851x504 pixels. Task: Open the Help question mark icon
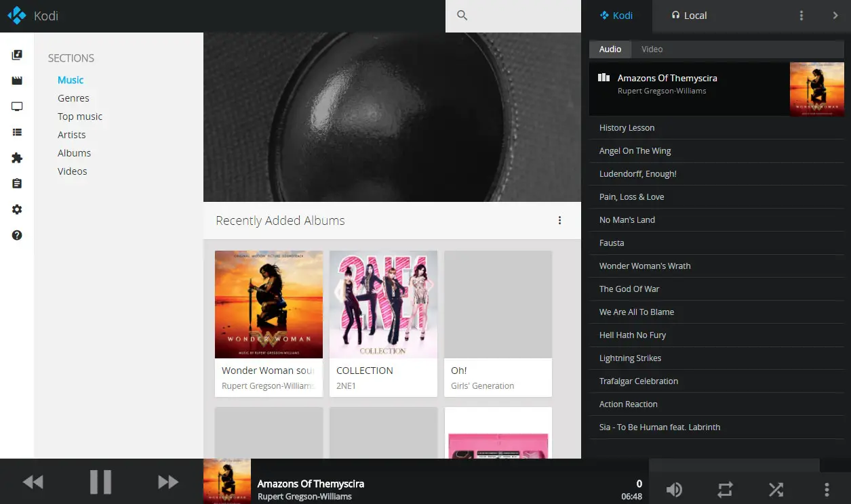point(17,235)
